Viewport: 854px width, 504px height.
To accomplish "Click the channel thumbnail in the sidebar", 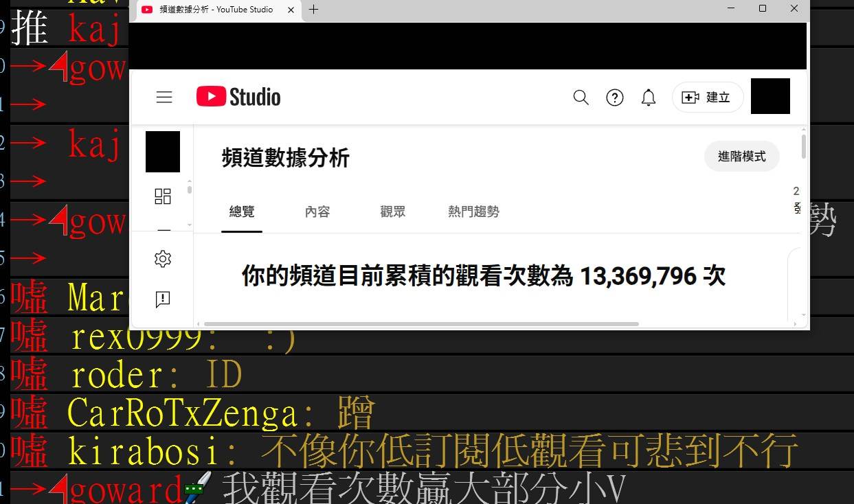I will pyautogui.click(x=163, y=152).
